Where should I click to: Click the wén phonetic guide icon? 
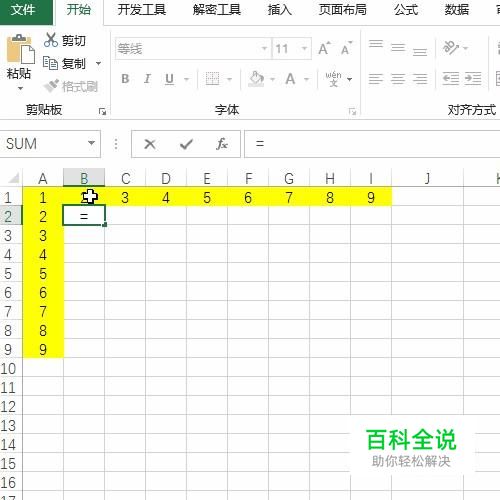(333, 79)
